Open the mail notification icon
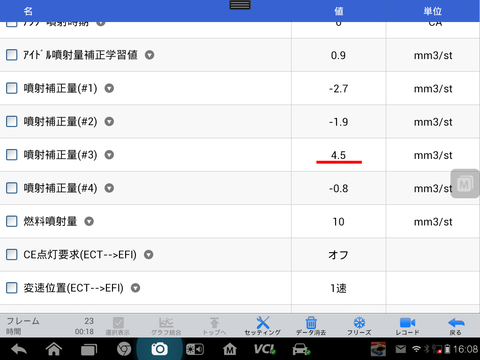Screen dimensions: 480x360 pos(401,349)
